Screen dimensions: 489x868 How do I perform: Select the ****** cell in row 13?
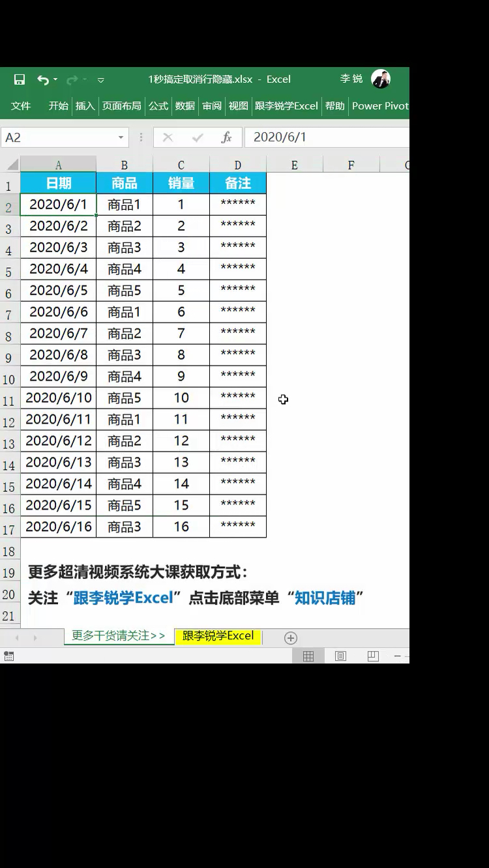[238, 441]
